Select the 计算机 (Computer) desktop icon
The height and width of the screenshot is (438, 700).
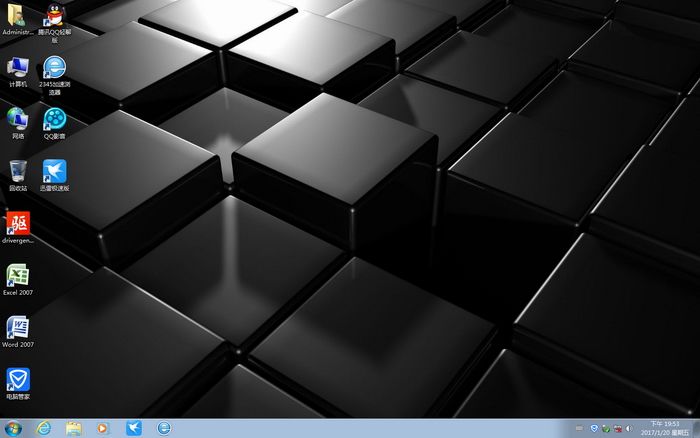(x=18, y=68)
